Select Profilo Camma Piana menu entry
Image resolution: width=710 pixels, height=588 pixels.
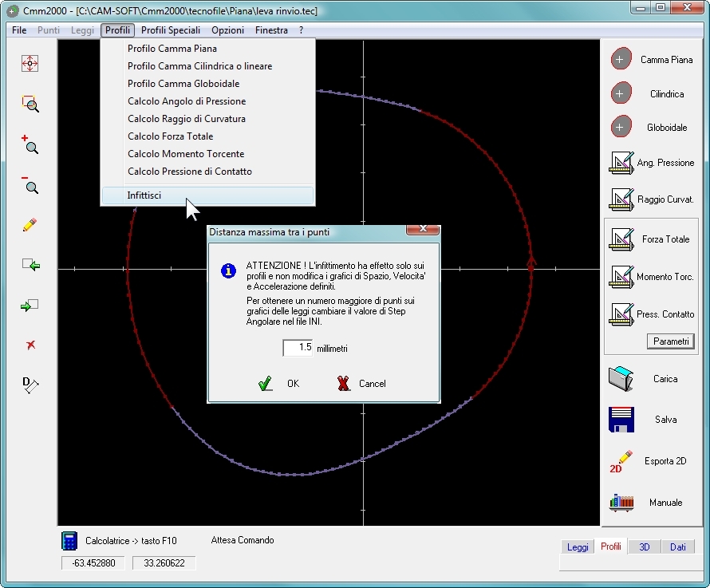(208, 49)
